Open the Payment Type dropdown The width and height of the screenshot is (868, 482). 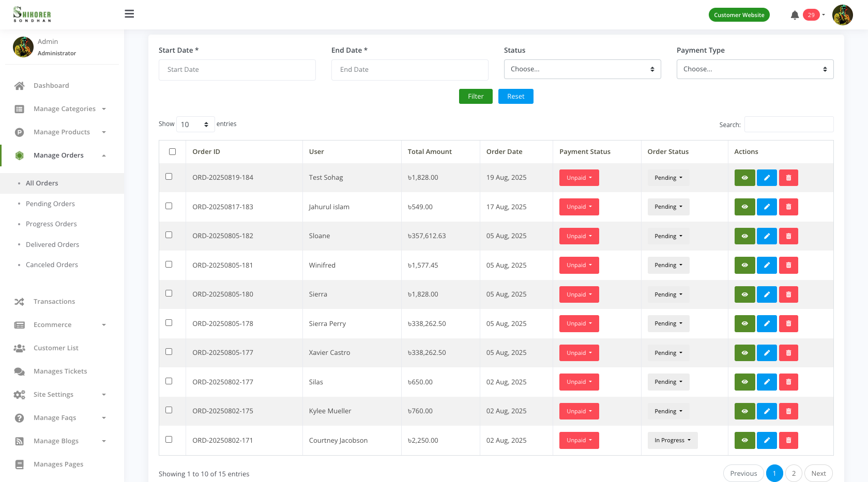[755, 69]
